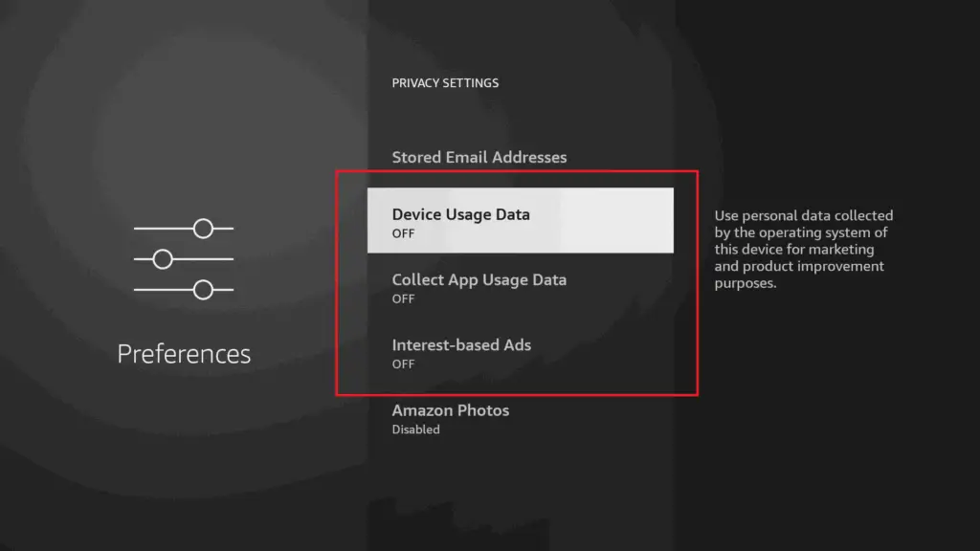Screen dimensions: 980x551
Task: Click the middle slider knob in Preferences icon
Action: coord(163,259)
